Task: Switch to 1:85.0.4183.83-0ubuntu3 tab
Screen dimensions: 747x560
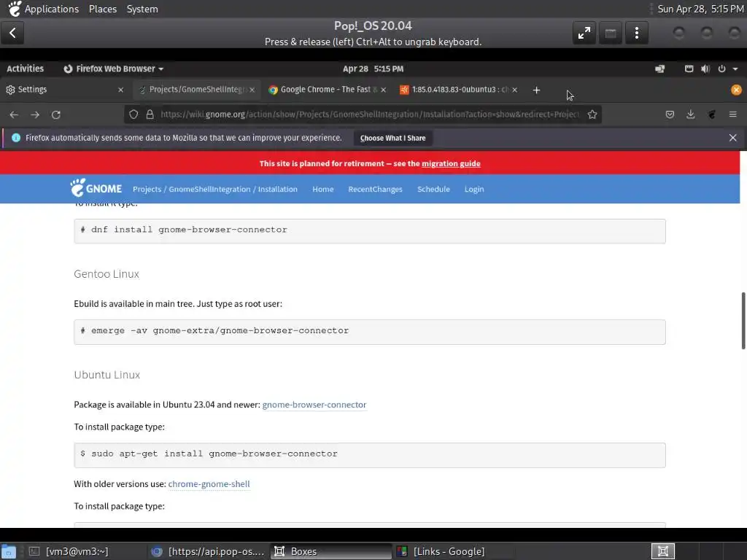Action: pyautogui.click(x=459, y=90)
